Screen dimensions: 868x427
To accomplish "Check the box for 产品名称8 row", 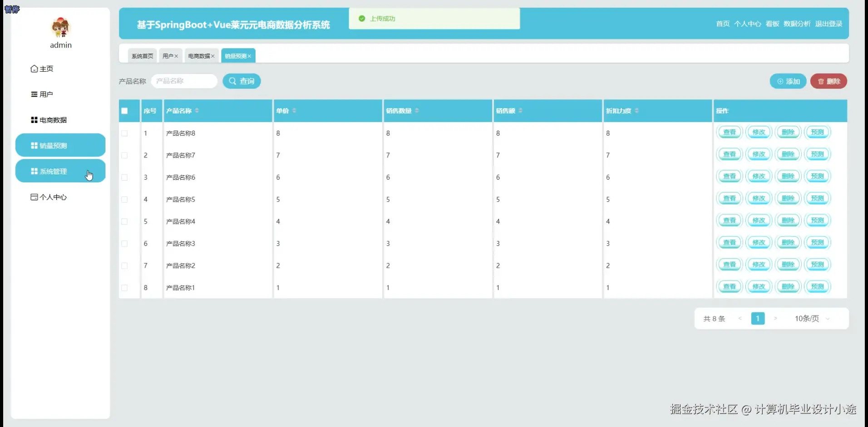I will [x=124, y=133].
